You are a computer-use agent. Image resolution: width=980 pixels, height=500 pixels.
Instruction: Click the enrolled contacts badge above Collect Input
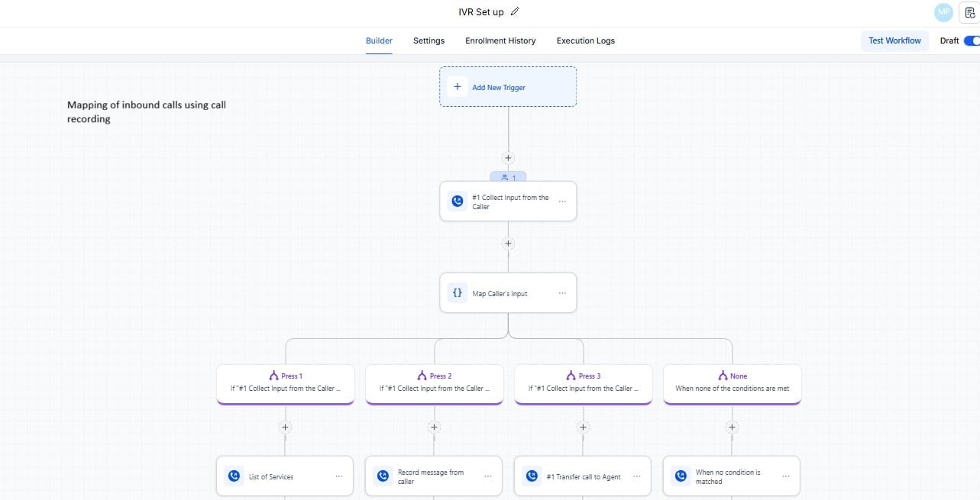point(508,177)
